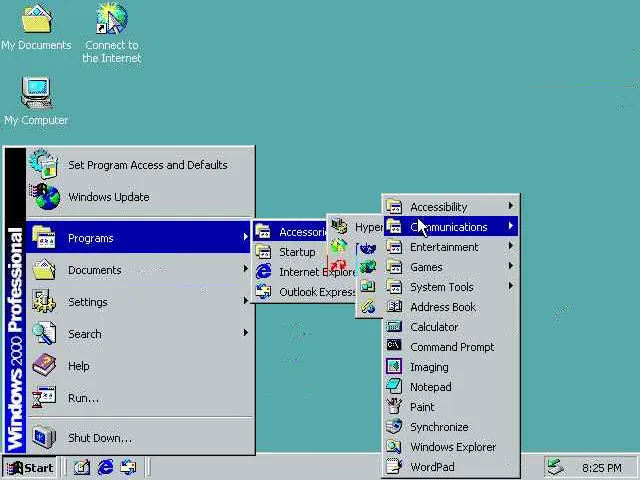Image resolution: width=640 pixels, height=480 pixels.
Task: Click Show Desktop icon in Quick Launch
Action: tap(82, 467)
